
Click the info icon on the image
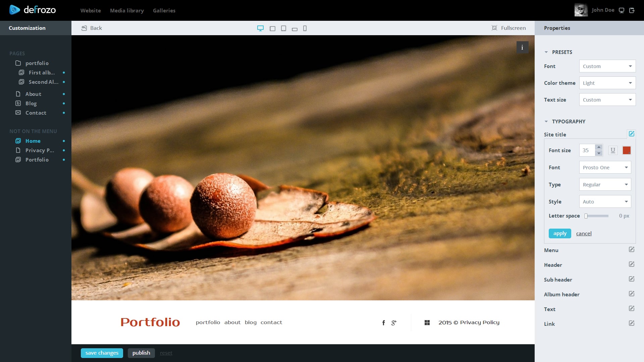click(522, 48)
